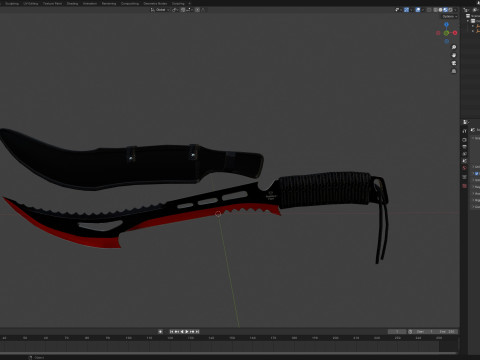
Task: Click the green Y axis on navigation gizmo
Action: click(446, 33)
